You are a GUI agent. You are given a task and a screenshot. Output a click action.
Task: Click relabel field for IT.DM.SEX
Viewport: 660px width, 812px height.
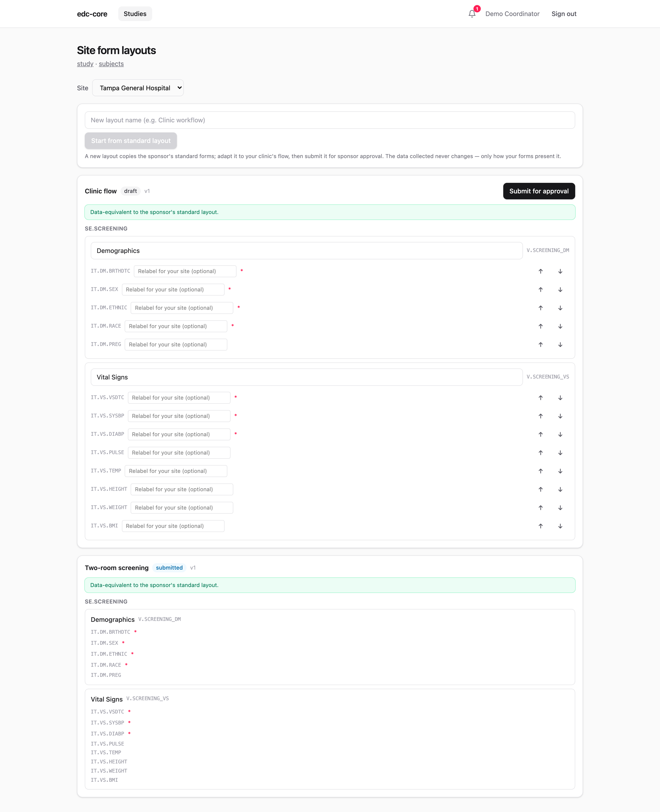point(173,290)
